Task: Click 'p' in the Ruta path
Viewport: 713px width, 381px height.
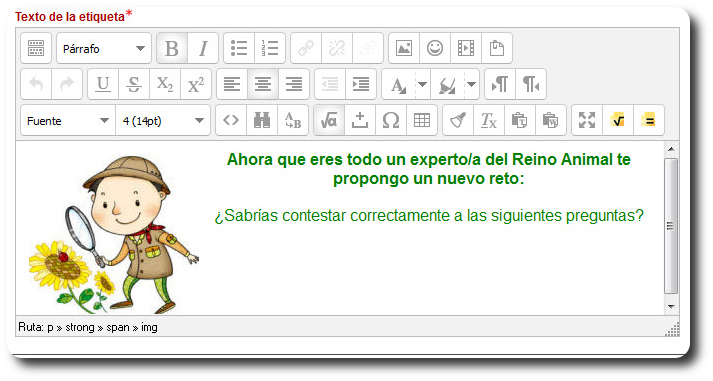Action: tap(50, 327)
